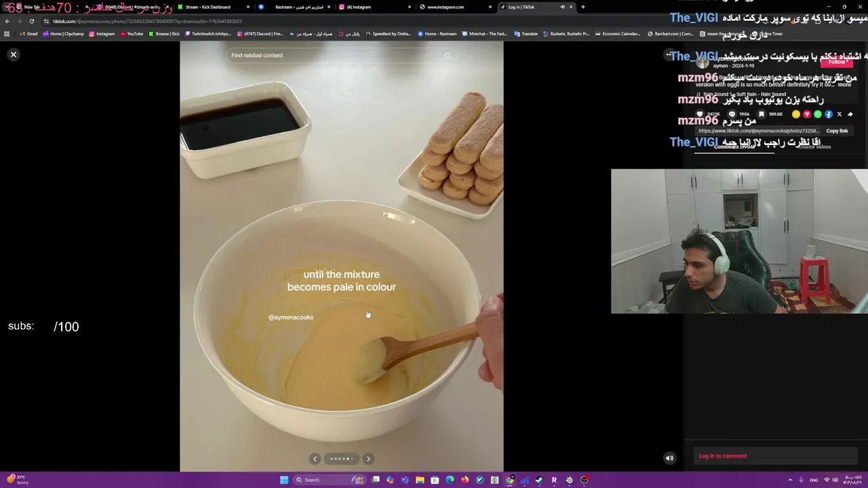Open more share options arrow

[850, 115]
